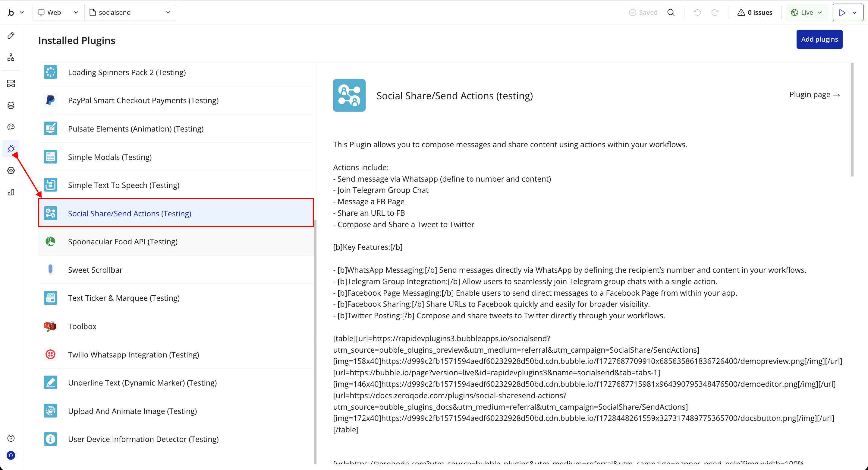The height and width of the screenshot is (470, 868).
Task: Open the Workflow tab icon in sidebar
Action: pos(11,57)
